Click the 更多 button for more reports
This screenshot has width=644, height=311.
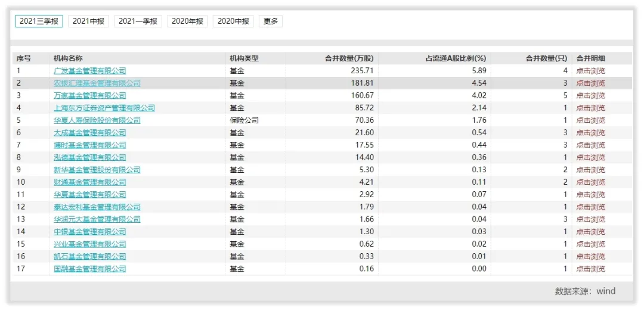point(271,21)
